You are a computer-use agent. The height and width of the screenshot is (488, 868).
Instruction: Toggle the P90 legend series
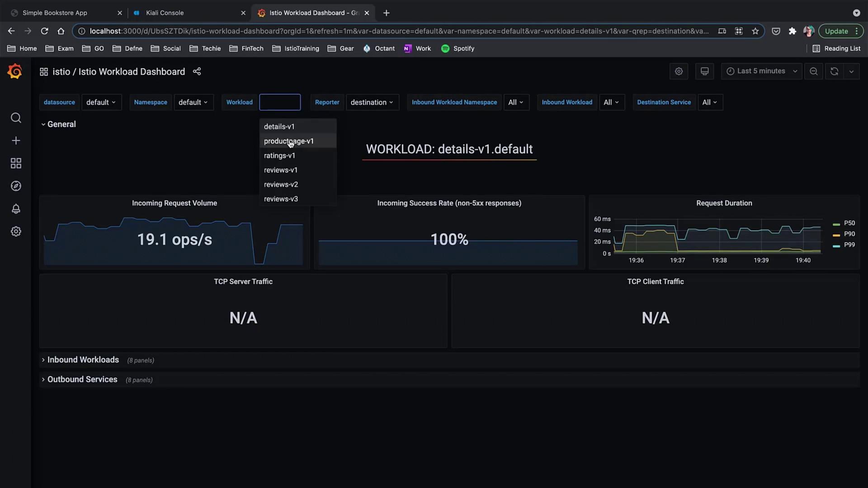pos(849,234)
